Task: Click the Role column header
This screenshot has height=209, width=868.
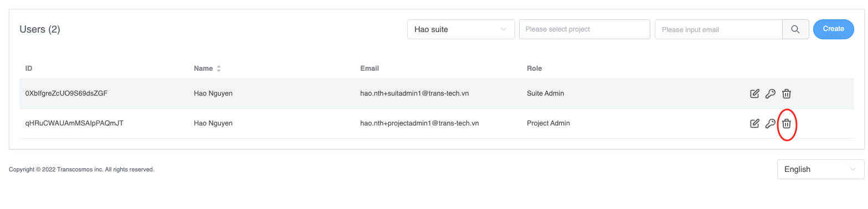Action: point(534,69)
